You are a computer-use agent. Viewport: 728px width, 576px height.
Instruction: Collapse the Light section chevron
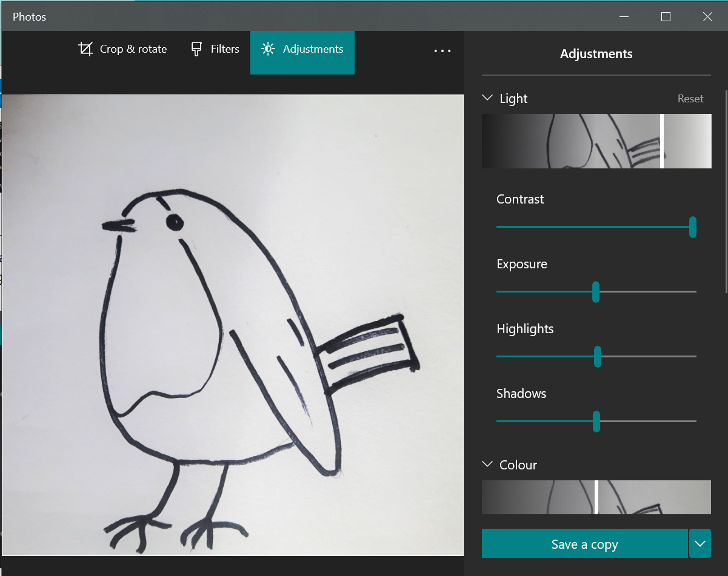pos(487,98)
